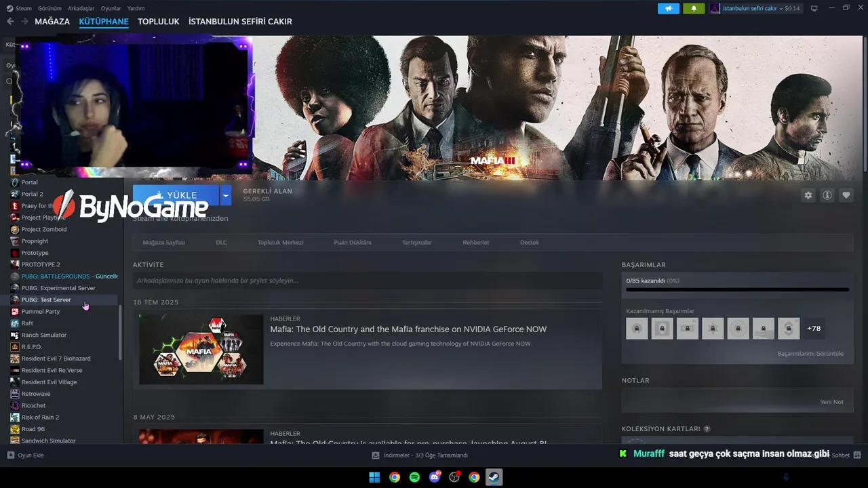Click the Raft game icon
Image resolution: width=868 pixels, height=488 pixels.
15,323
